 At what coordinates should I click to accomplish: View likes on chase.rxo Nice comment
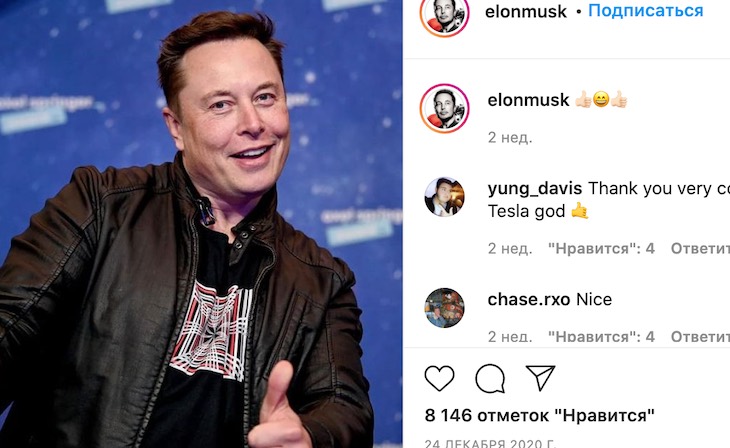601,336
